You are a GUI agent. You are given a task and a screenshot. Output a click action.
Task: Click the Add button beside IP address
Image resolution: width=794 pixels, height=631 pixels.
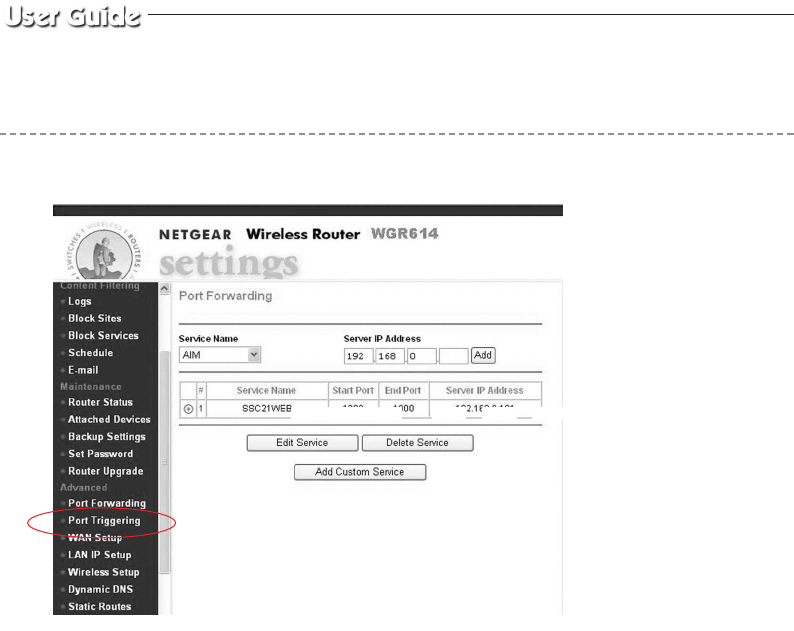tap(483, 356)
